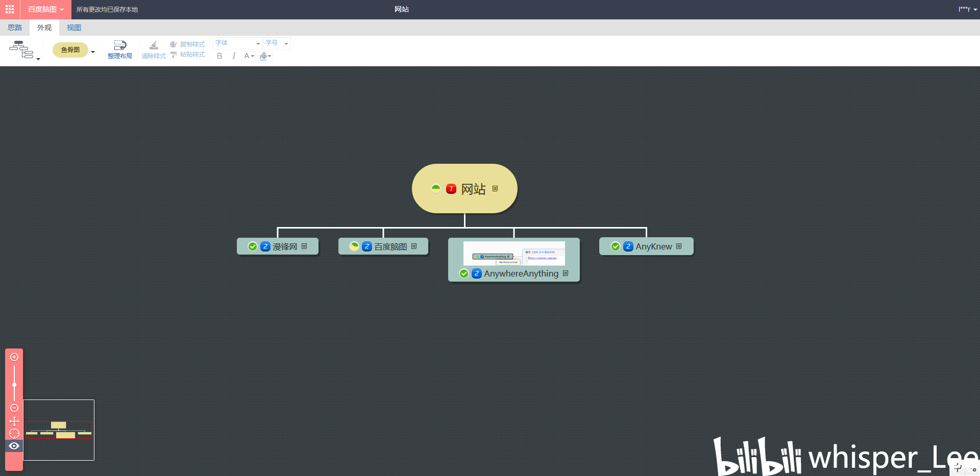Select the 鱼骨图 theme button
The image size is (980, 476).
[x=70, y=49]
